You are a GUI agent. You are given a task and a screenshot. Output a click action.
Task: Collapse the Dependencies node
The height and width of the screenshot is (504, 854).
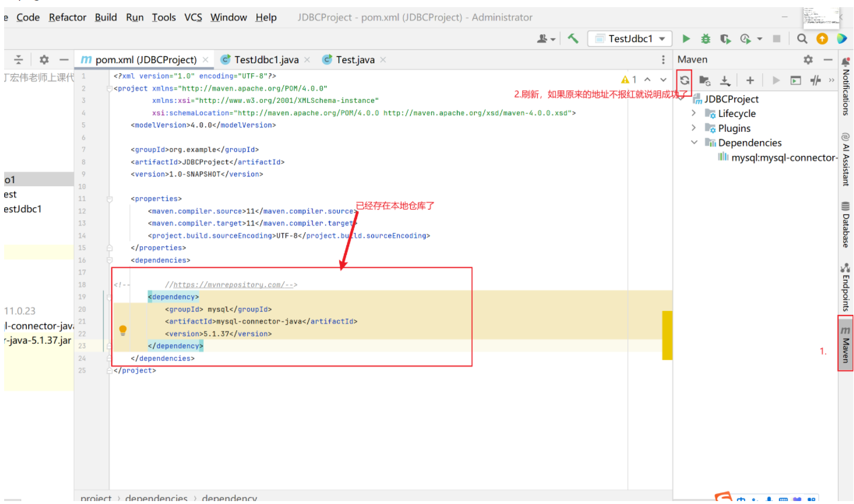(694, 142)
